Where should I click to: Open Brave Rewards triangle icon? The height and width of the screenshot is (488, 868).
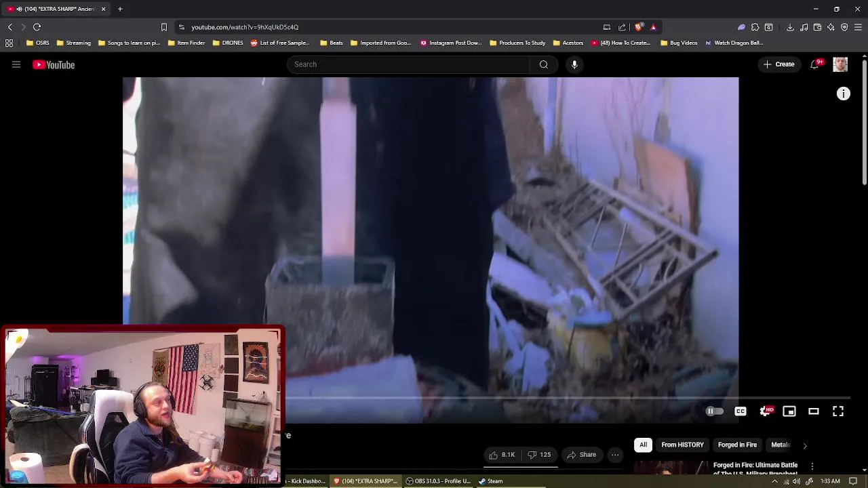pyautogui.click(x=653, y=27)
